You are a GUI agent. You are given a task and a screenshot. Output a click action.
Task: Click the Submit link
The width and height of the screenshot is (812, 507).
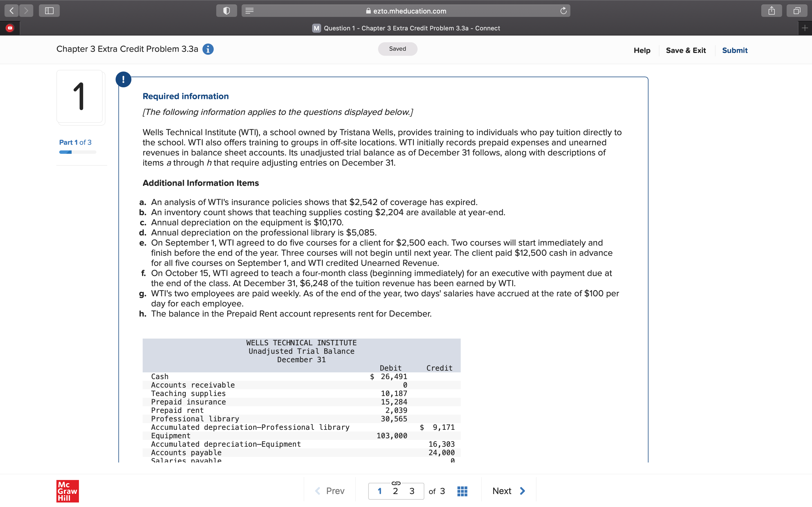[734, 50]
